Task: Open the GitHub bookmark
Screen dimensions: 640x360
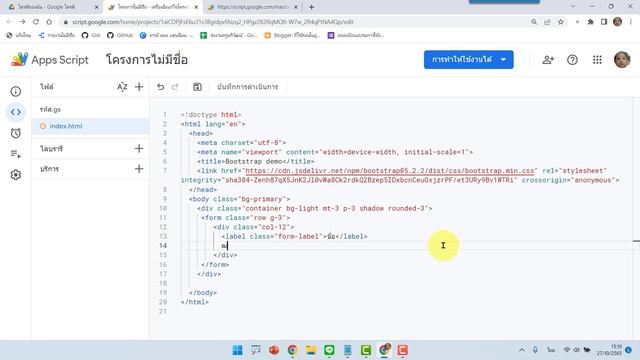Action: (x=120, y=35)
